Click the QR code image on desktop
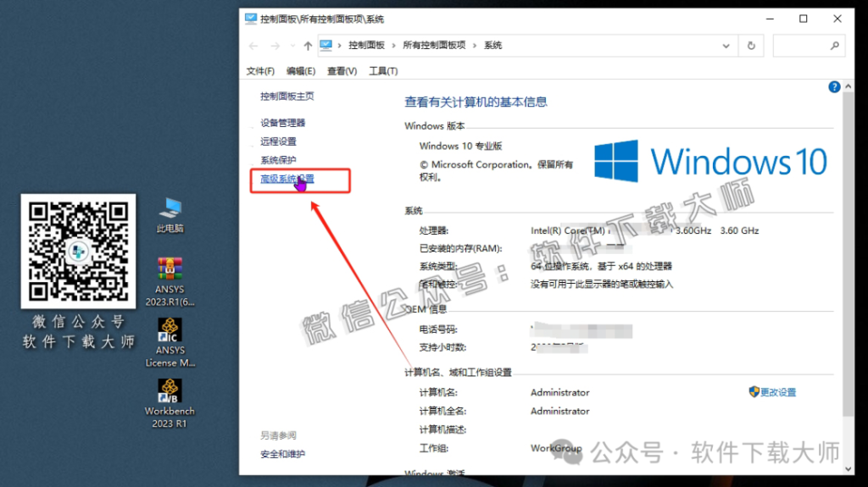Screen dimensions: 868x487 click(78, 252)
